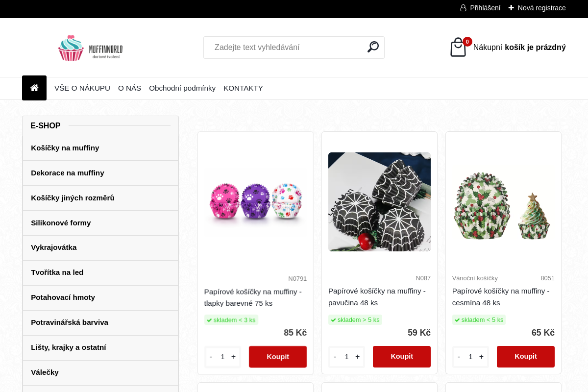Increase quantity of tlapky barevné košíčky
Screen dimensions: 588x392
233,357
